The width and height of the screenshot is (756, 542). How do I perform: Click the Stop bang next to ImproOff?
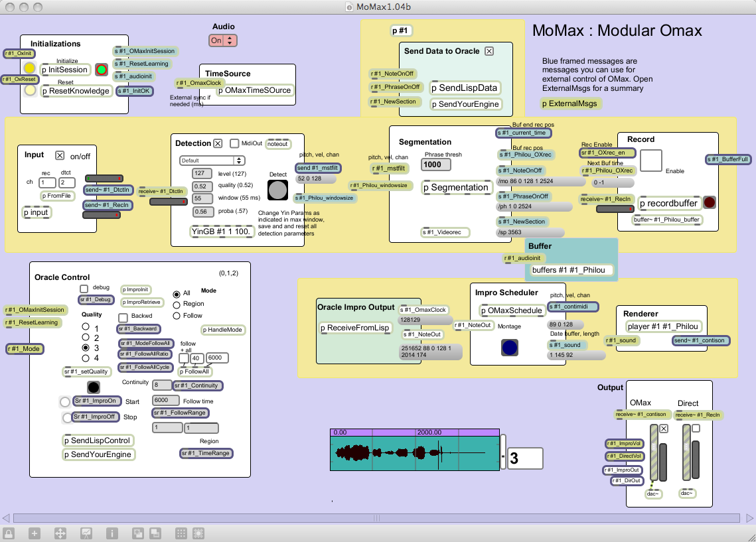point(67,417)
